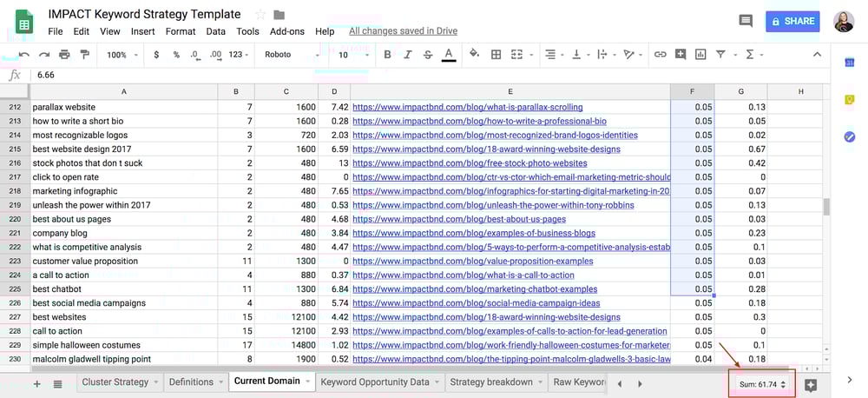Image resolution: width=868 pixels, height=398 pixels.
Task: Open the functions sigma menu
Action: point(750,55)
